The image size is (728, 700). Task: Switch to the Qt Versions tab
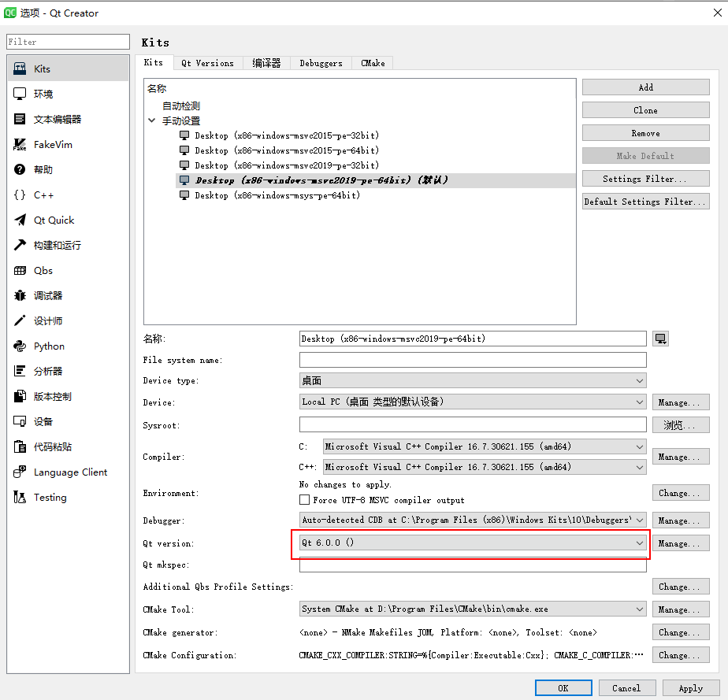207,63
